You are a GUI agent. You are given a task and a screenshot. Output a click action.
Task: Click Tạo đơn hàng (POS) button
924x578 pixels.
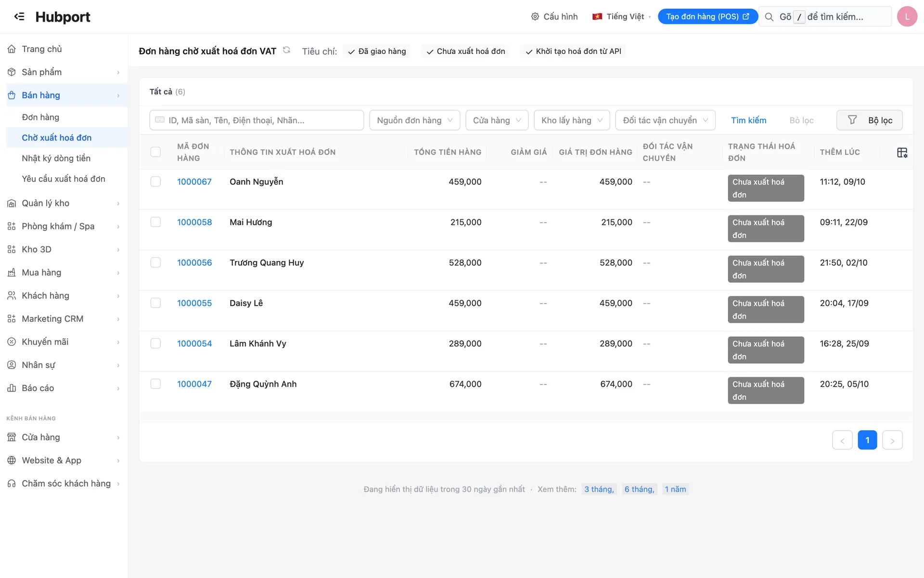(707, 16)
